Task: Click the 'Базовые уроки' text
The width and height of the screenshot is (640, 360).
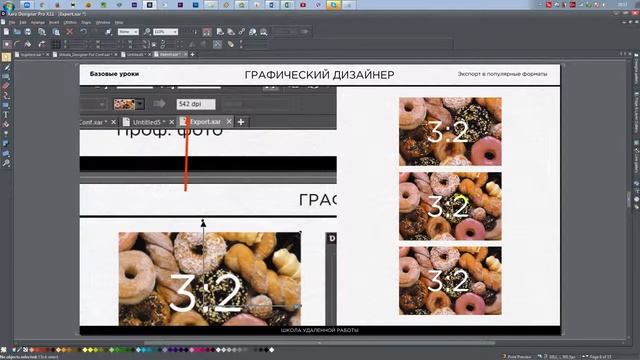Action: tap(114, 74)
